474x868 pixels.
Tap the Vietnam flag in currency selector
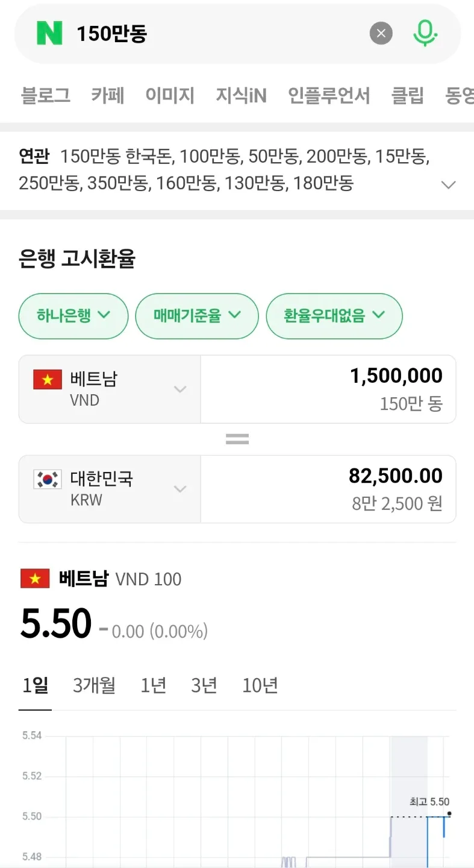[48, 380]
